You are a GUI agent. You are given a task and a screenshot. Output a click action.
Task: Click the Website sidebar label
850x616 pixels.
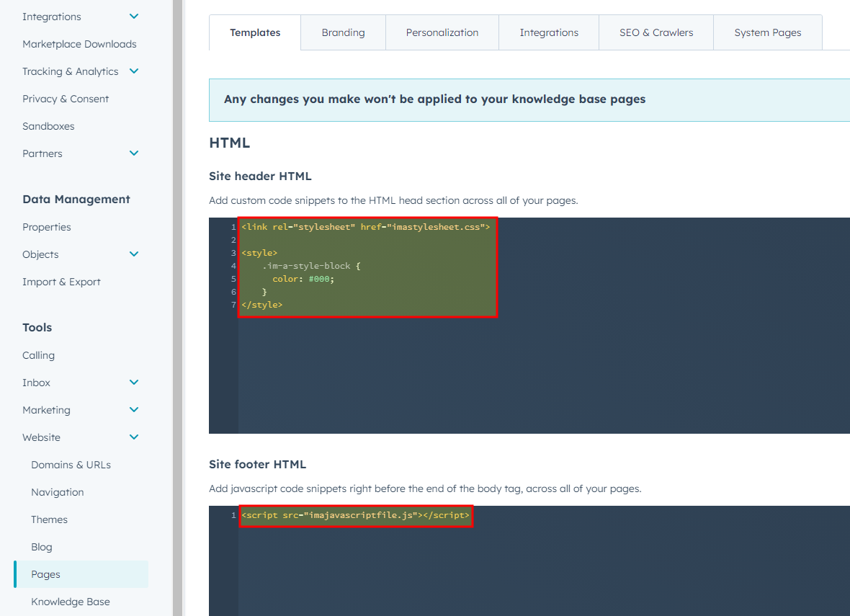tap(41, 437)
